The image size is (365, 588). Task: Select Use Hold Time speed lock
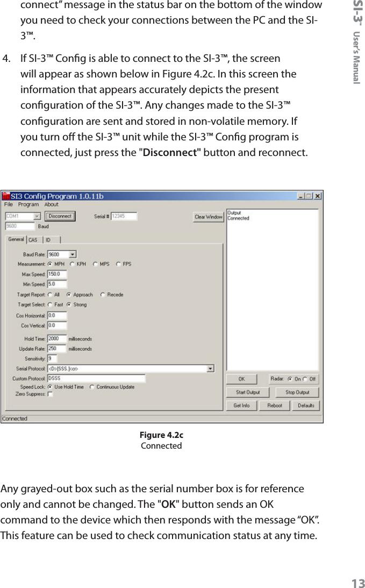point(50,387)
